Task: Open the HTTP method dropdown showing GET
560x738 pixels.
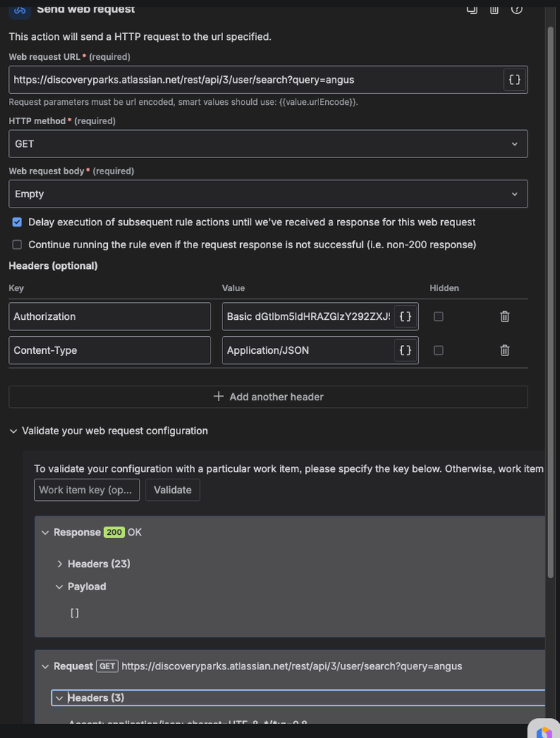Action: coord(268,144)
